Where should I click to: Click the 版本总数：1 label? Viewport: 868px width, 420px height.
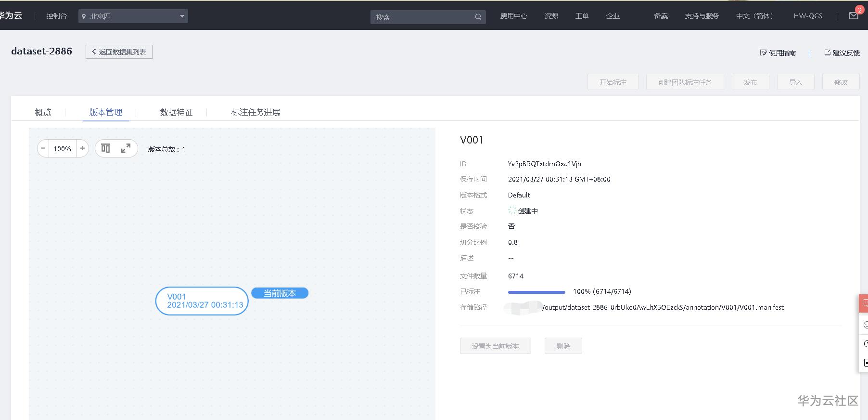tap(166, 149)
